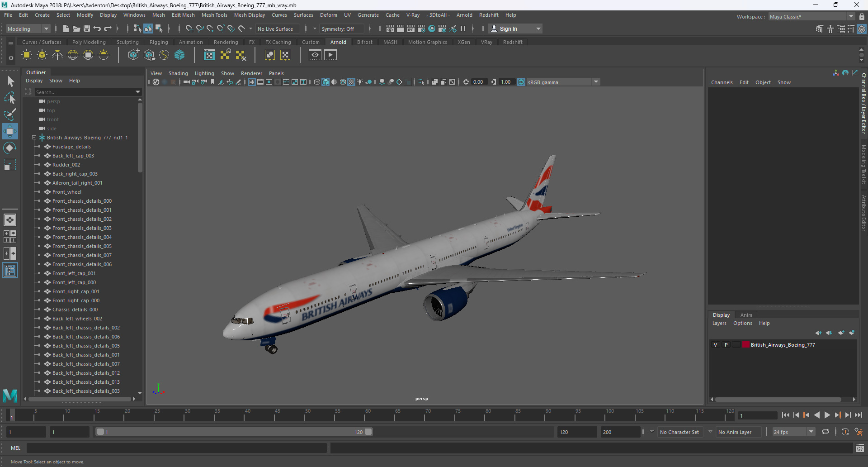The image size is (868, 467).
Task: Toggle wireframe on shaded viewport icon
Action: coord(343,82)
